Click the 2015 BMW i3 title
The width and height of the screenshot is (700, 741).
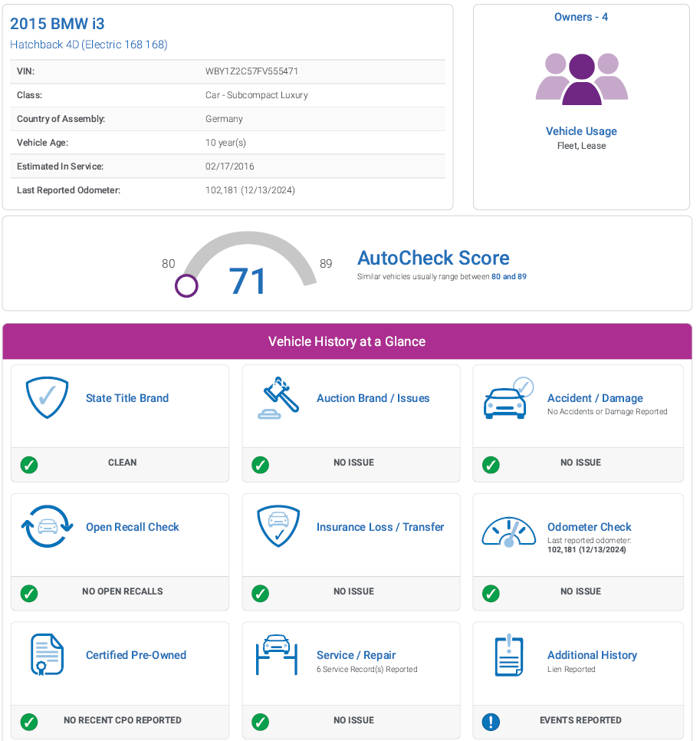(x=58, y=24)
